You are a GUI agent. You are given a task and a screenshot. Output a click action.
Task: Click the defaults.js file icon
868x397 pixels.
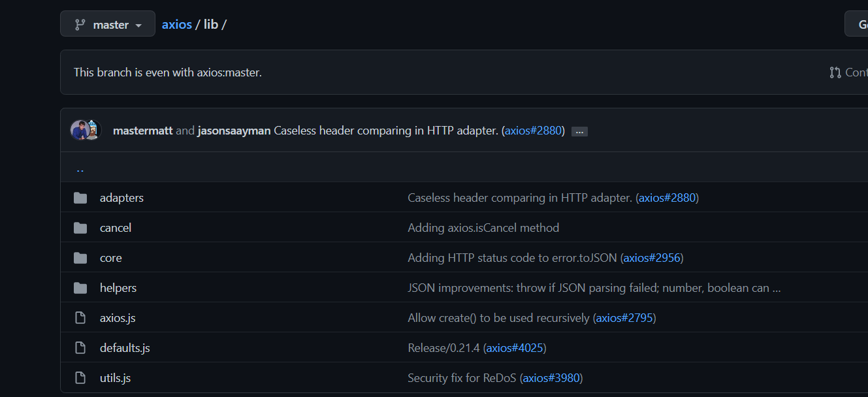pos(80,348)
